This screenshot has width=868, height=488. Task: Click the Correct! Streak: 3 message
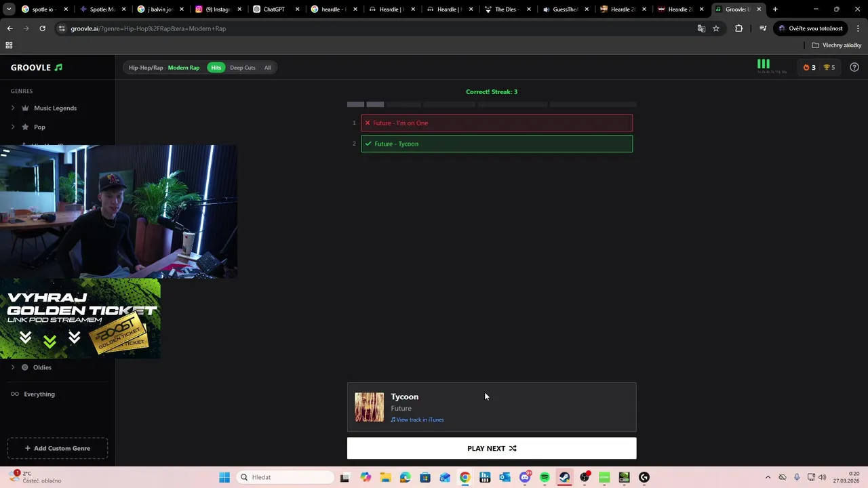[492, 91]
